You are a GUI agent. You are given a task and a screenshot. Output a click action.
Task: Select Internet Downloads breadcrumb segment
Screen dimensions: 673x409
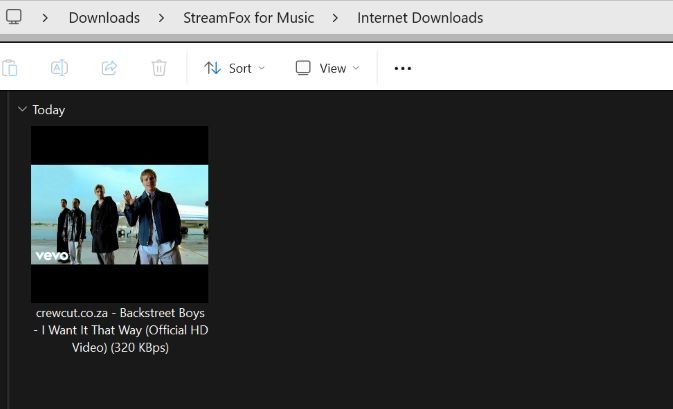[420, 18]
